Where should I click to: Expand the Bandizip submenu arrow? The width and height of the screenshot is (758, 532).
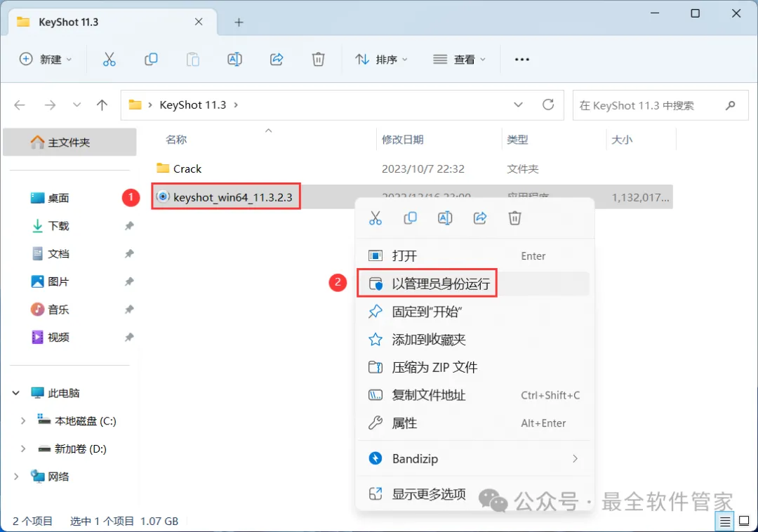(575, 458)
